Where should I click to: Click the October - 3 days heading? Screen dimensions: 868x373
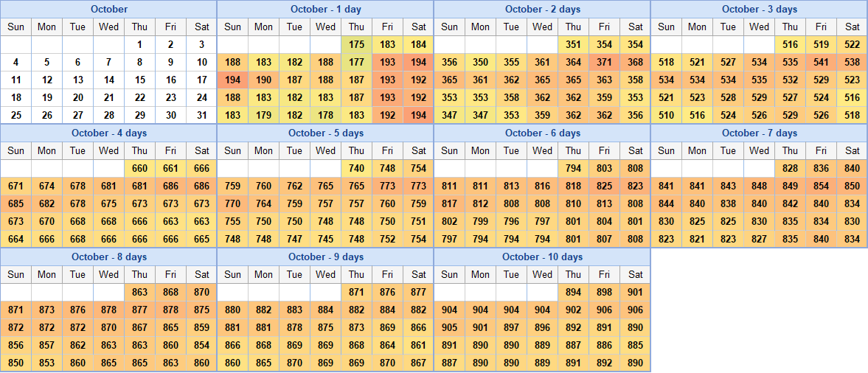point(759,9)
